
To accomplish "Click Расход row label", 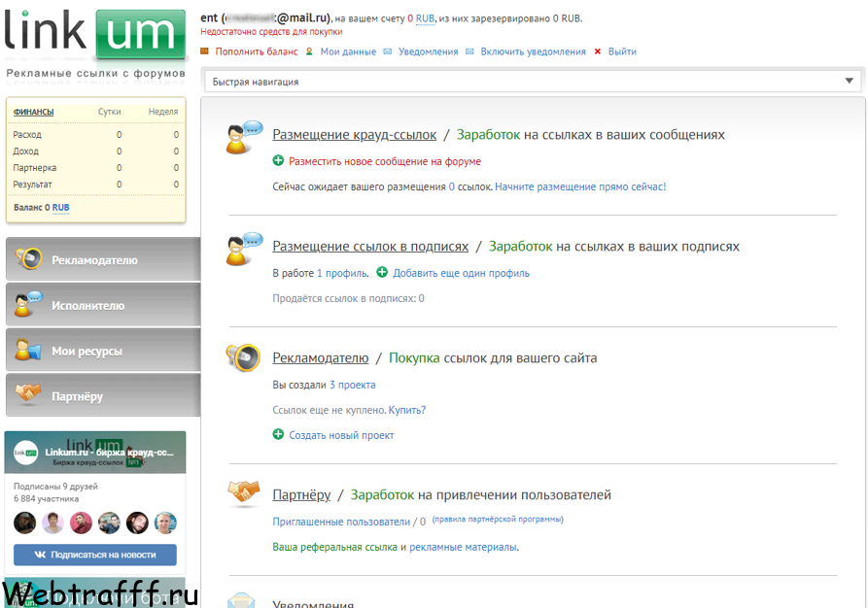I will 27,134.
